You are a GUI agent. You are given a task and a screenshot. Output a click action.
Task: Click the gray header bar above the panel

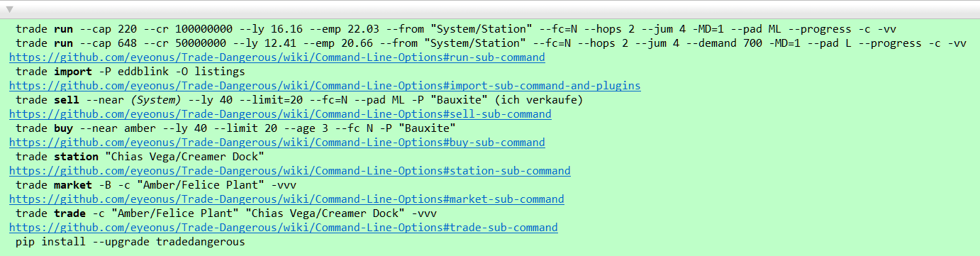(490, 9)
